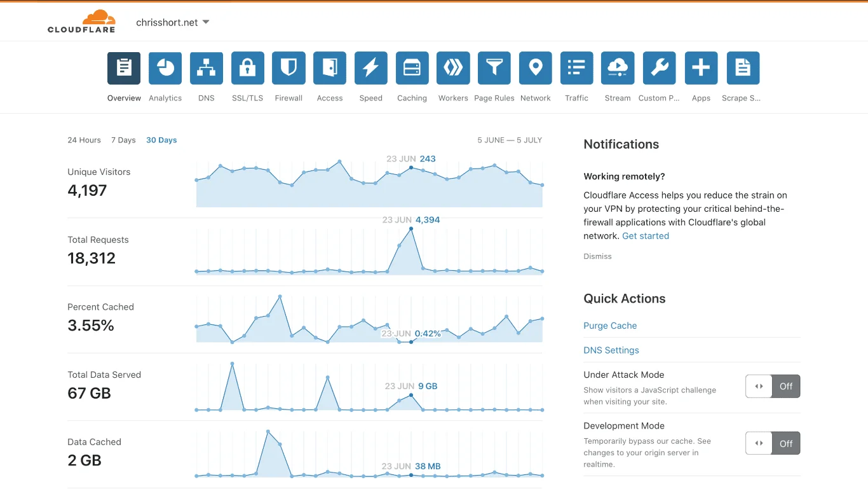The height and width of the screenshot is (489, 868).
Task: Open the Speed lightning bolt icon
Action: pos(371,68)
